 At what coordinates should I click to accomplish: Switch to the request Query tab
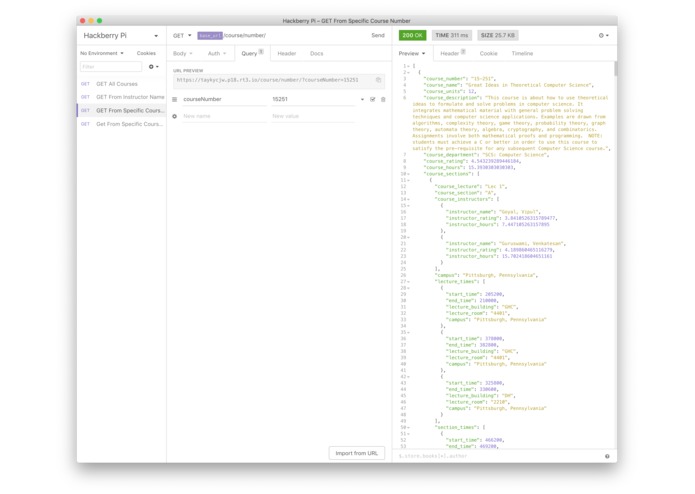(252, 53)
